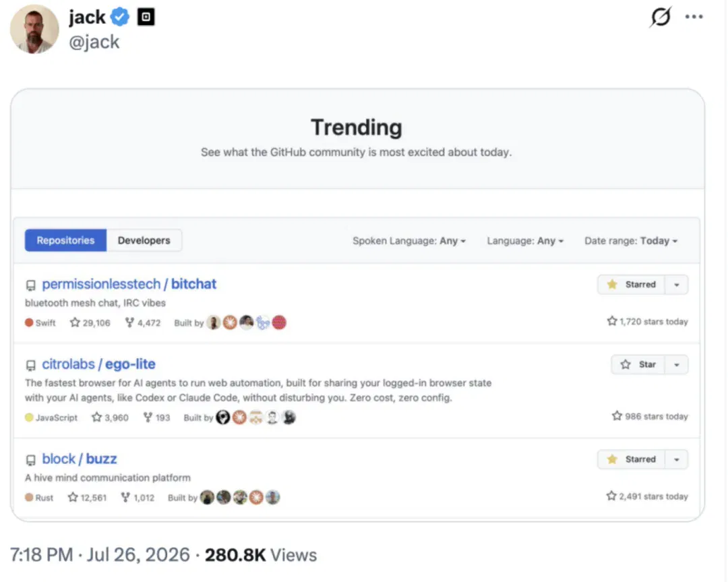Viewport: 728px width, 582px height.
Task: Select the Repositories tab
Action: pyautogui.click(x=65, y=240)
